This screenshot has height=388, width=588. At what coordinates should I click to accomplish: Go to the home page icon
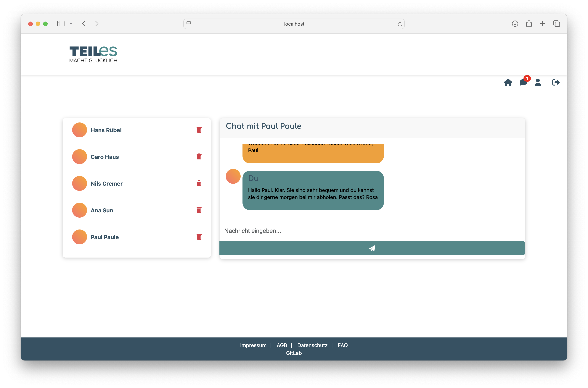pyautogui.click(x=508, y=82)
